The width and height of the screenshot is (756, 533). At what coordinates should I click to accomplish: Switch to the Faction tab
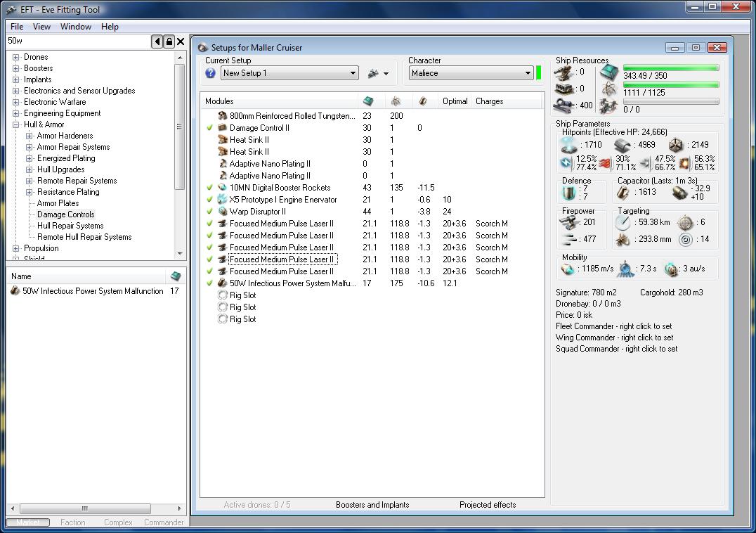tap(72, 522)
